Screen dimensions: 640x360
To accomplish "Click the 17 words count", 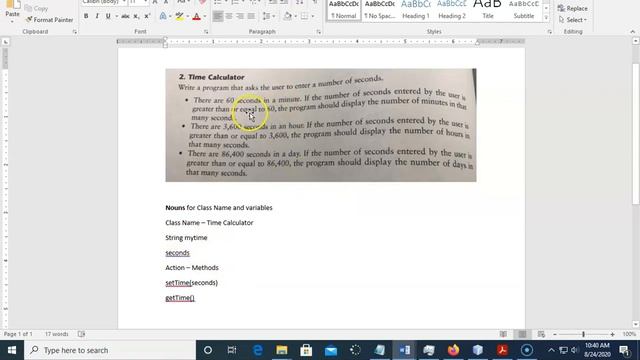I will (x=56, y=334).
